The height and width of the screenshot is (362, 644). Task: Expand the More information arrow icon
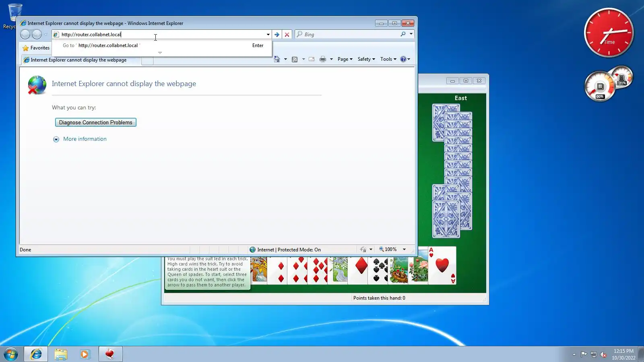(56, 139)
